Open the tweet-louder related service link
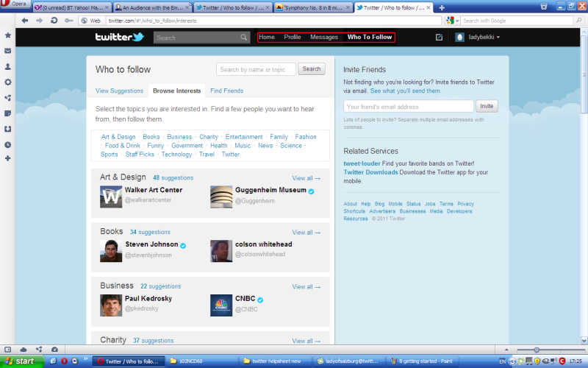The height and width of the screenshot is (368, 588). tap(362, 163)
